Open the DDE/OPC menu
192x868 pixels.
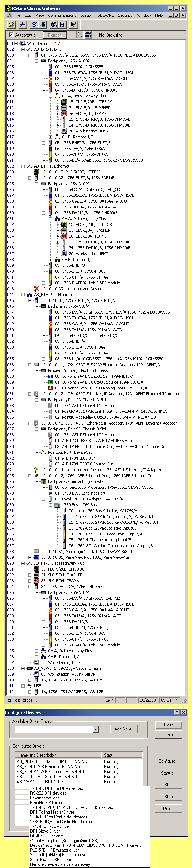pos(105,15)
